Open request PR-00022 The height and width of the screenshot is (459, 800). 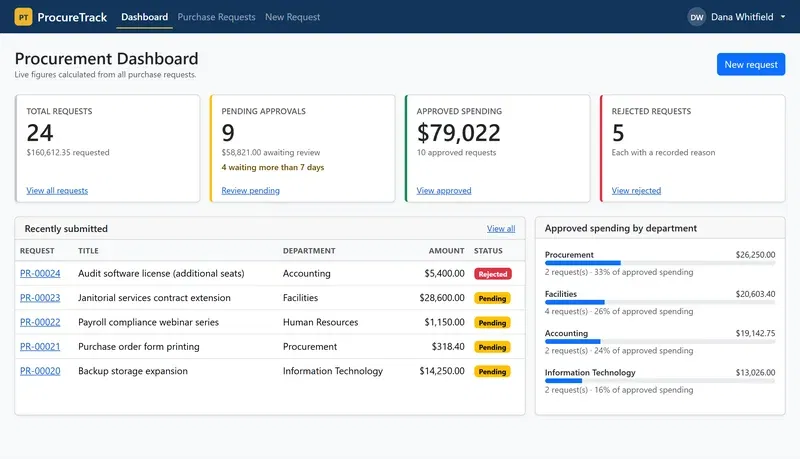[40, 322]
